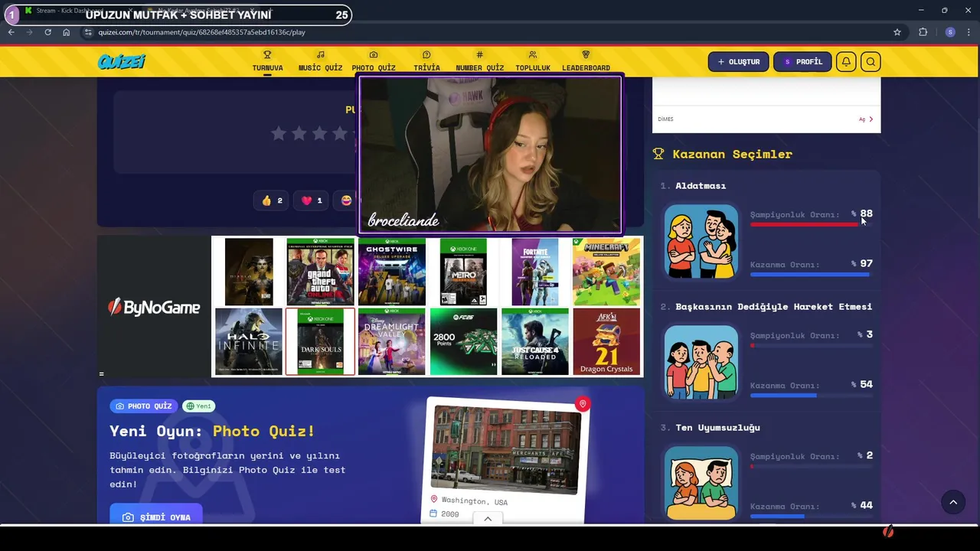Screen dimensions: 980x551
Task: Open the Minecraft game thumbnail
Action: coord(606,272)
